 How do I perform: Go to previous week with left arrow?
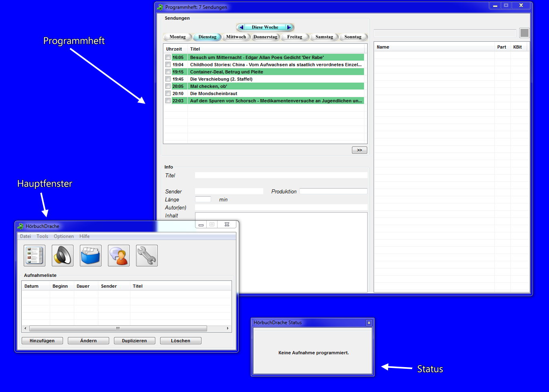click(x=242, y=27)
